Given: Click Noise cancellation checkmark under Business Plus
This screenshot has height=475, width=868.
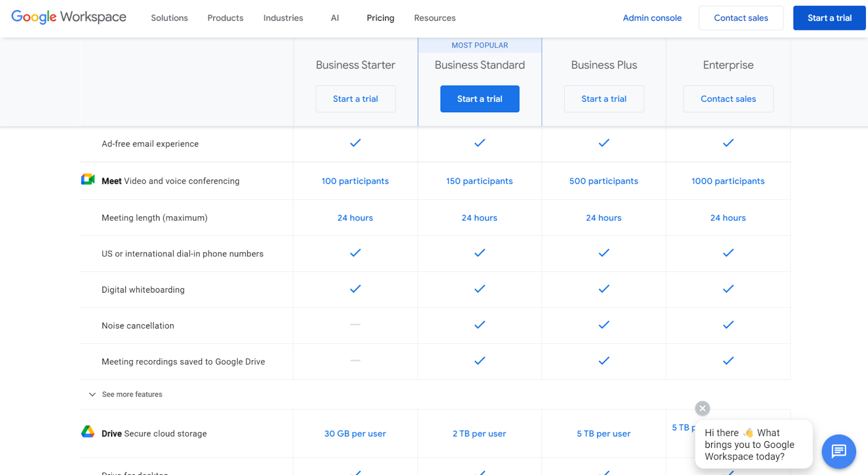Looking at the screenshot, I should tap(604, 325).
